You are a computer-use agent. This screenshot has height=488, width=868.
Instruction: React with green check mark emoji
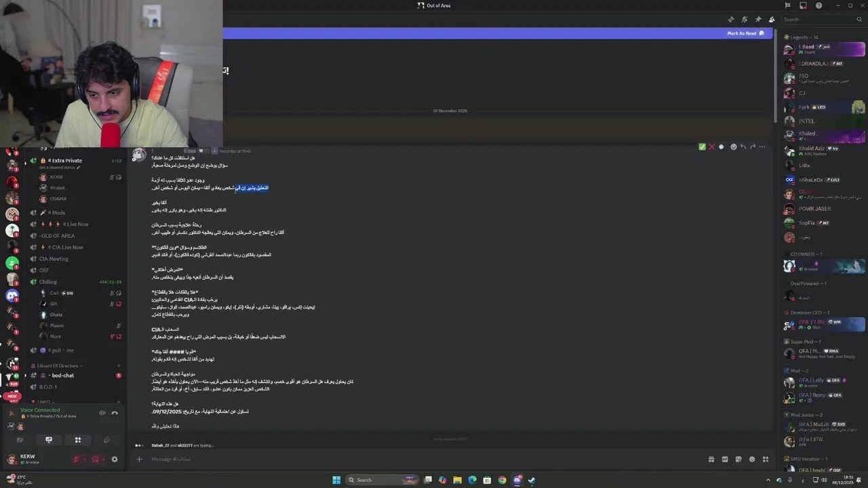tap(702, 146)
